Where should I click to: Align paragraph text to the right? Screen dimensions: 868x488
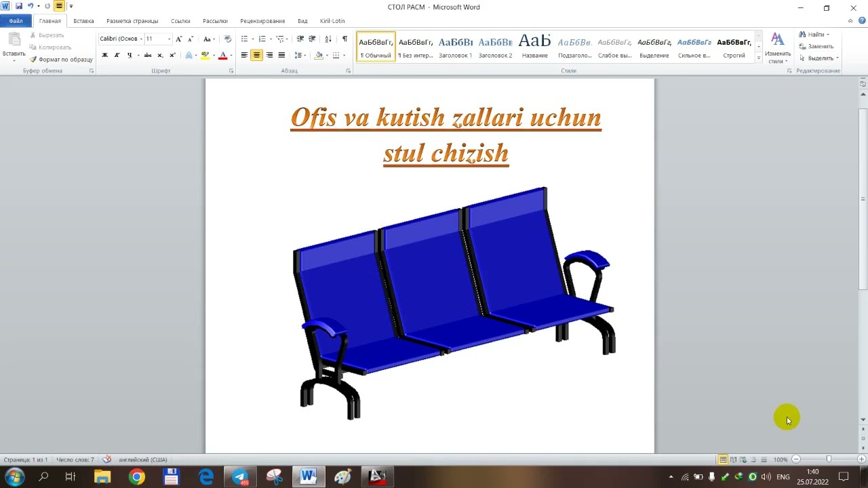(269, 56)
